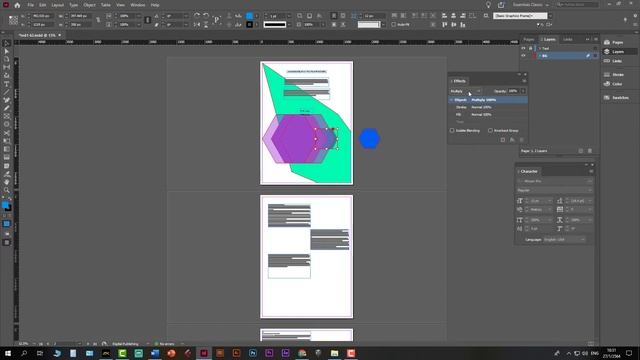Open the Pages panel from the dock
The height and width of the screenshot is (360, 640).
613,42
